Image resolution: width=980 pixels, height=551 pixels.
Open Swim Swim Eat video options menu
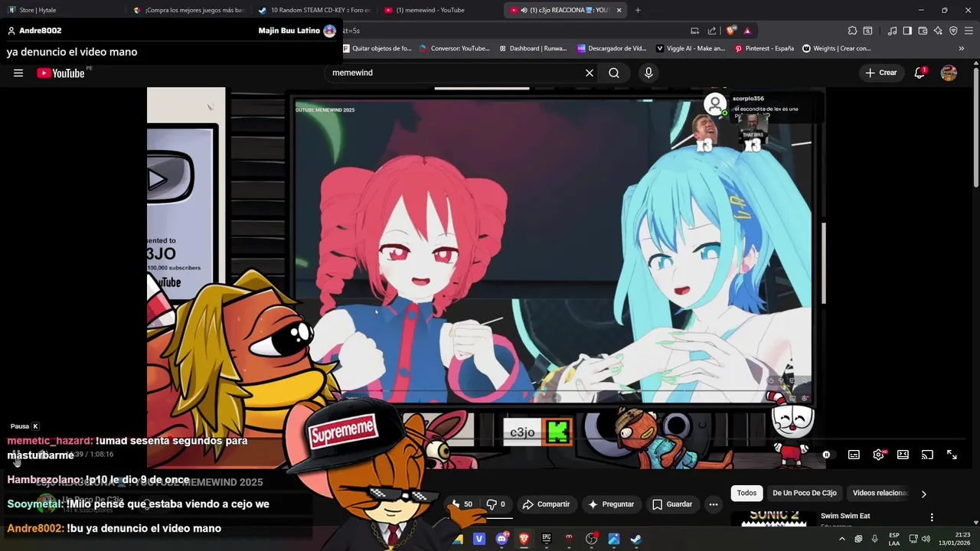(932, 517)
